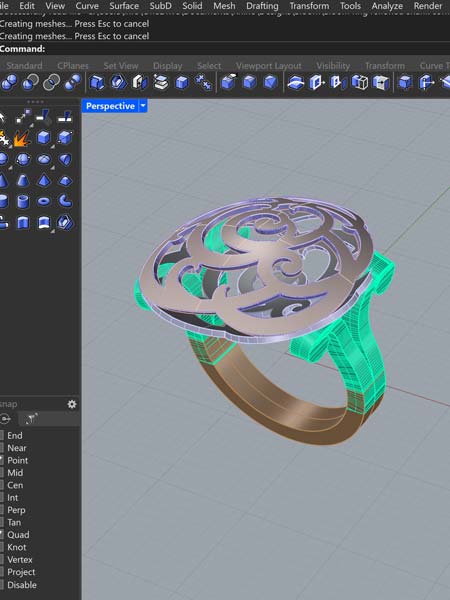Select the diagonal-corner Box tool
Viewport: 450px width, 600px height.
65,137
